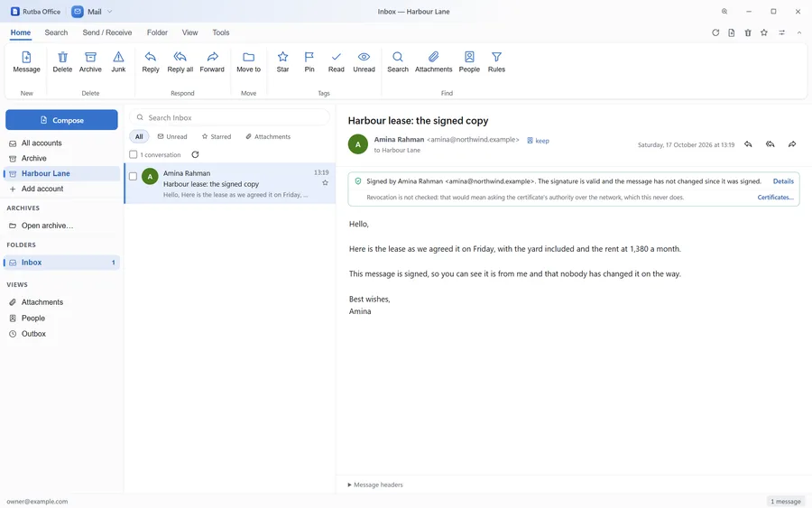Open the View ribbon tab
Screen dimensions: 812x508
click(189, 32)
